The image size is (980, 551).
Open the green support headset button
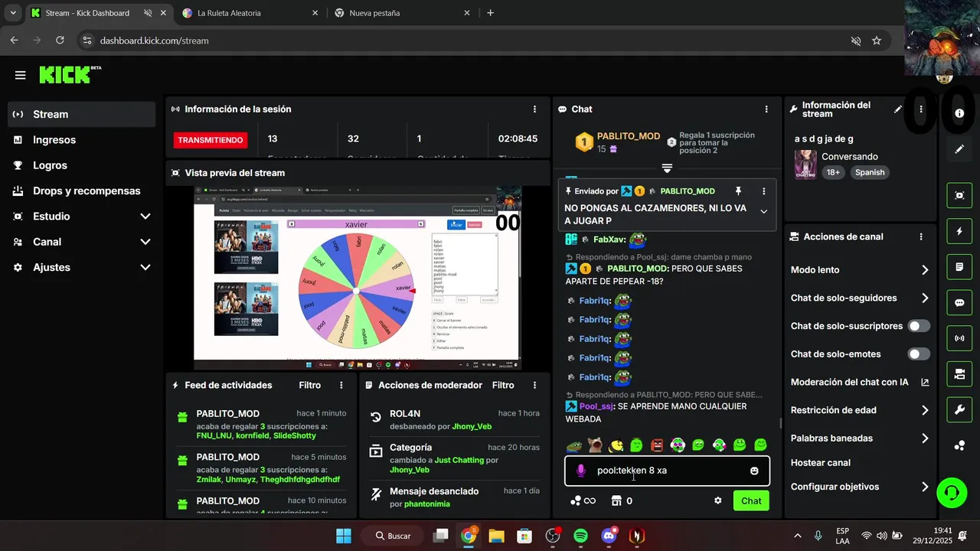952,492
